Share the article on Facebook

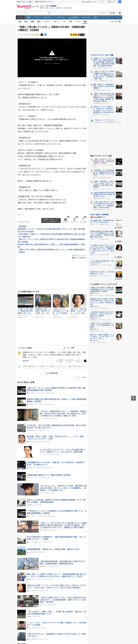click(45, 35)
